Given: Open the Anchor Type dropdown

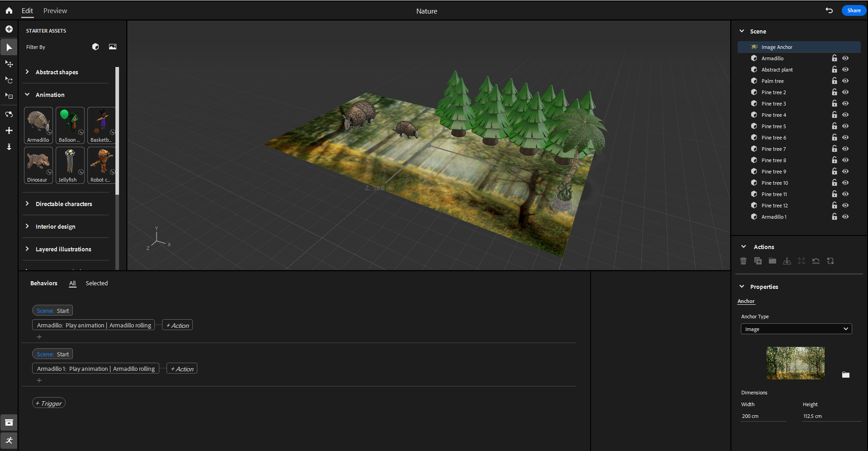Looking at the screenshot, I should point(796,329).
